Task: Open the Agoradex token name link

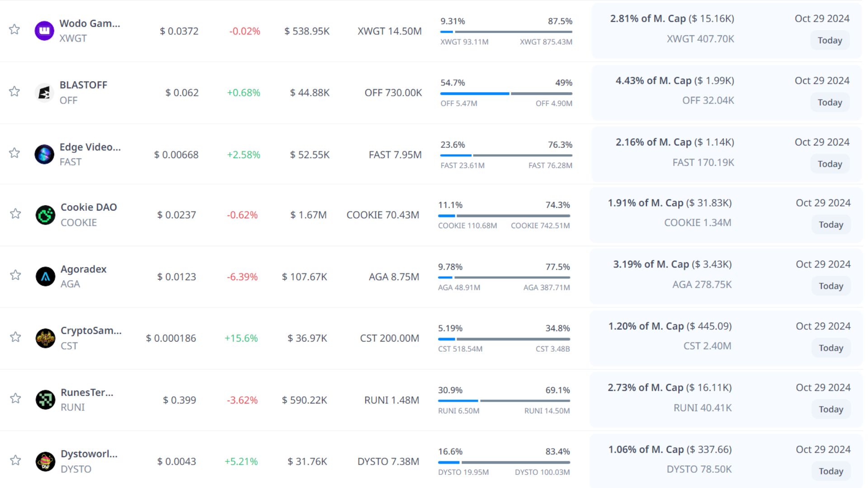Action: (84, 269)
